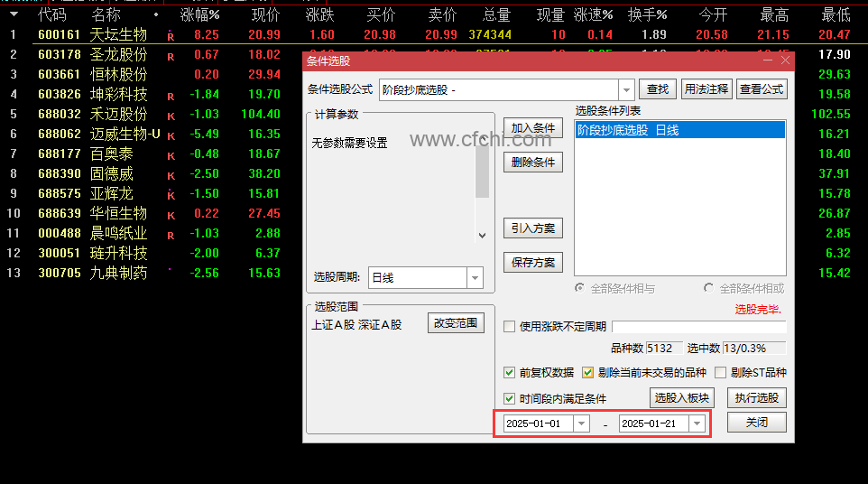Click the K marker beside 迈威生物-U
This screenshot has height=484, width=868.
pyautogui.click(x=171, y=136)
